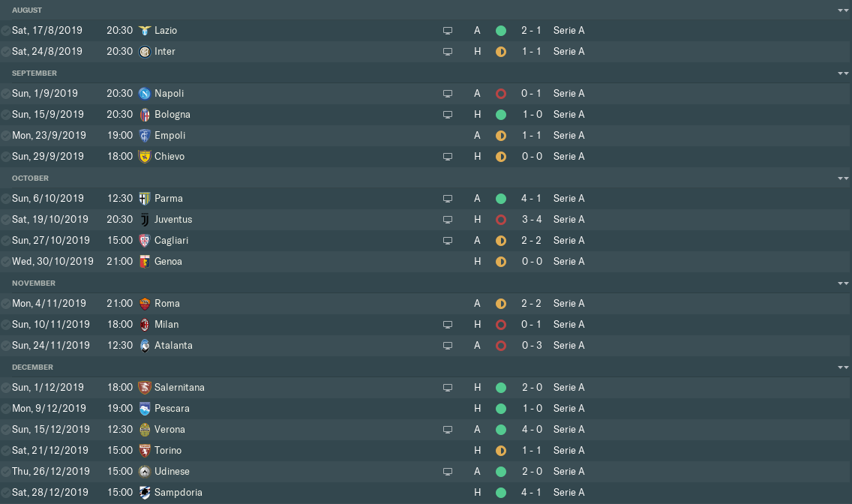Click the Roma club crest
The height and width of the screenshot is (504, 852).
[x=145, y=304]
